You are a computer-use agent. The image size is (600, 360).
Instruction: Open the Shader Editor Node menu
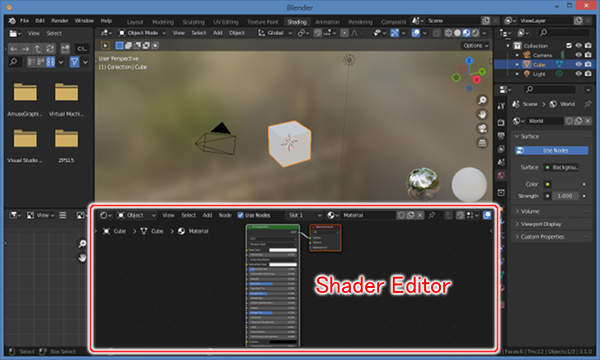225,215
